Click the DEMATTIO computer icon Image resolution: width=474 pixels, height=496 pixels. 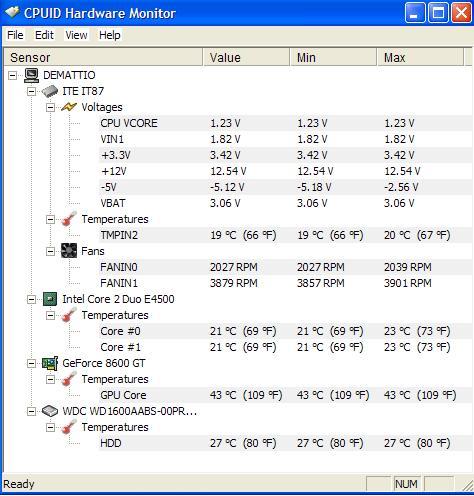pyautogui.click(x=32, y=75)
